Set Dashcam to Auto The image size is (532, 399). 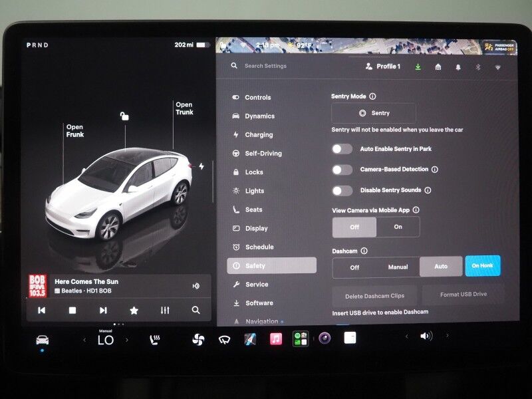point(441,267)
